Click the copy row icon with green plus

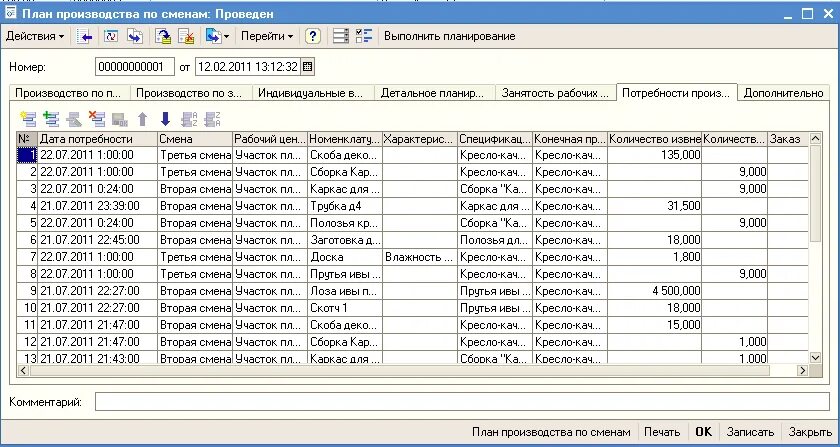tap(51, 119)
